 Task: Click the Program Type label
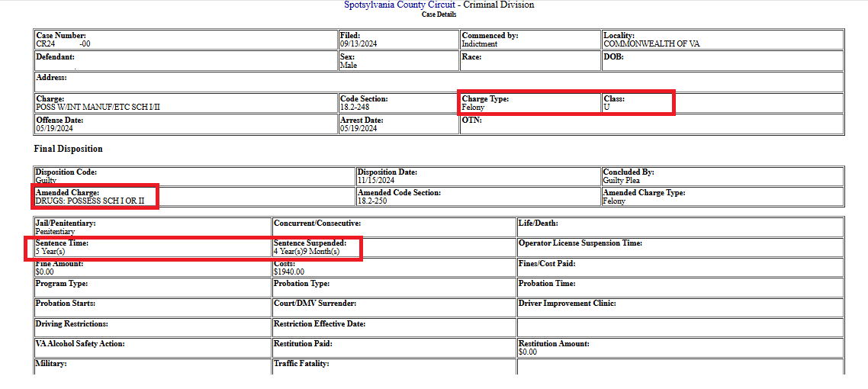click(62, 283)
